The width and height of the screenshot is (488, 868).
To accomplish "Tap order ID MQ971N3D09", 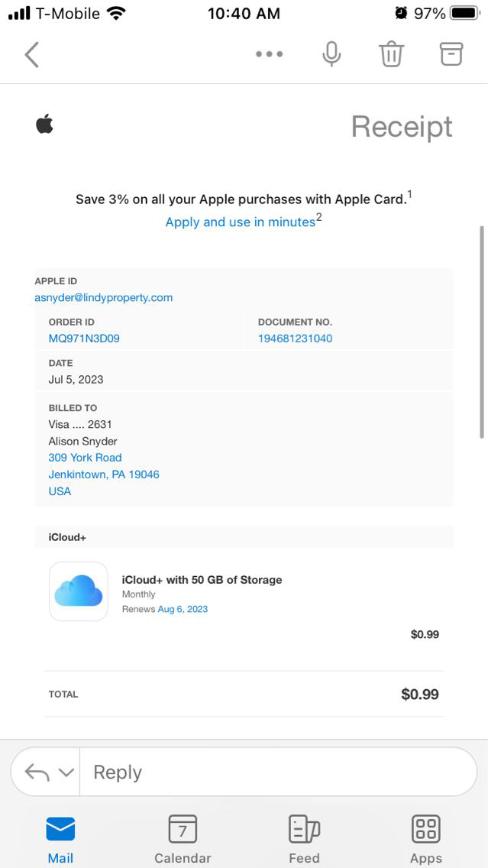I will click(84, 338).
